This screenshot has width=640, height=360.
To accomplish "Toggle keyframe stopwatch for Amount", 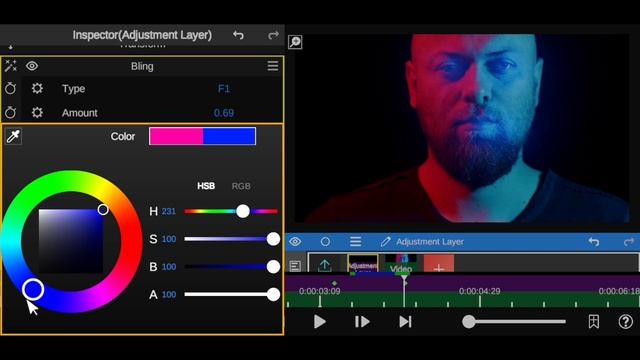I will pos(11,112).
